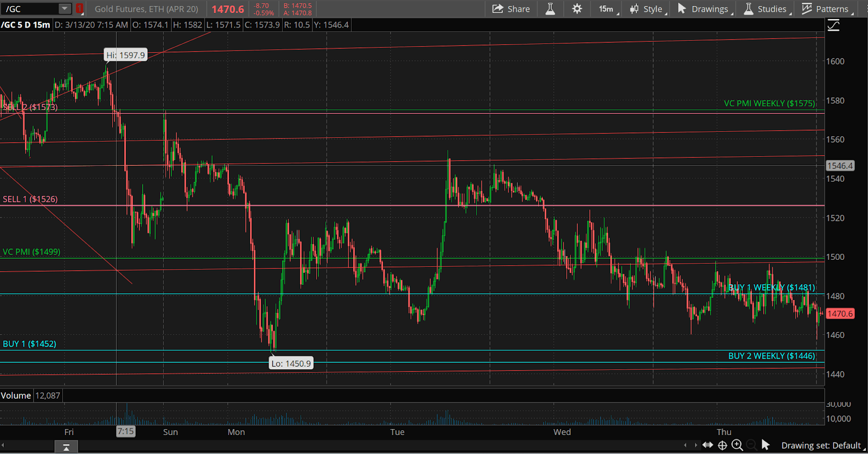This screenshot has height=454, width=868.
Task: Select the pointer cursor drawing tool
Action: (x=765, y=445)
